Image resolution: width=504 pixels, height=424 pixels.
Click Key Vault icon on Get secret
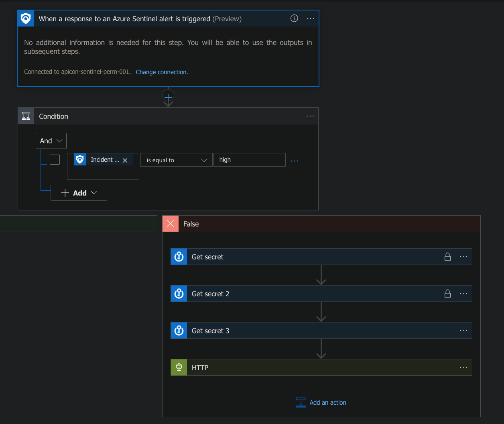tap(179, 257)
